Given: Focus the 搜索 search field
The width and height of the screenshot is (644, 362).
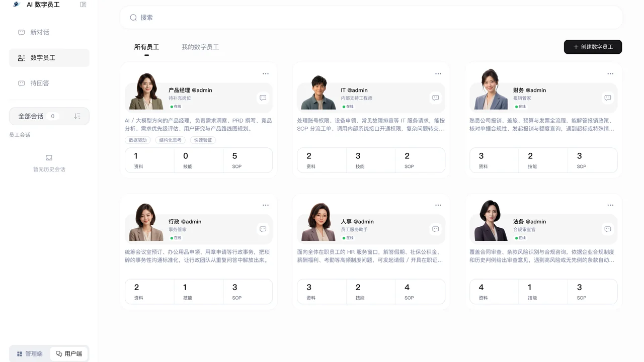Looking at the screenshot, I should [371, 18].
